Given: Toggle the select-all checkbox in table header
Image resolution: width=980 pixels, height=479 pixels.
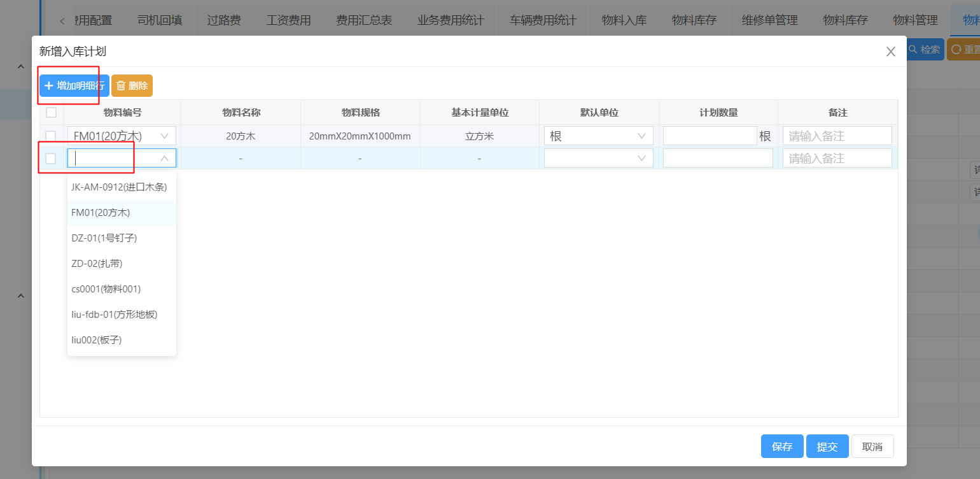Looking at the screenshot, I should [x=52, y=113].
